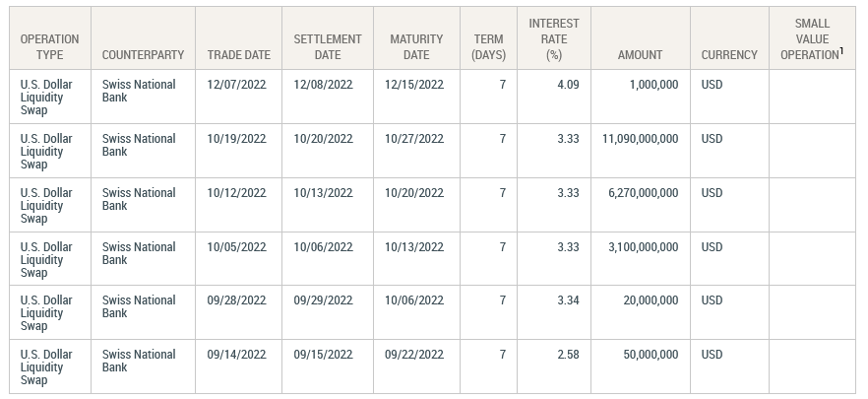Screen dimensions: 868x399
Task: Click the COUNTERPARTY column header
Action: tap(143, 38)
